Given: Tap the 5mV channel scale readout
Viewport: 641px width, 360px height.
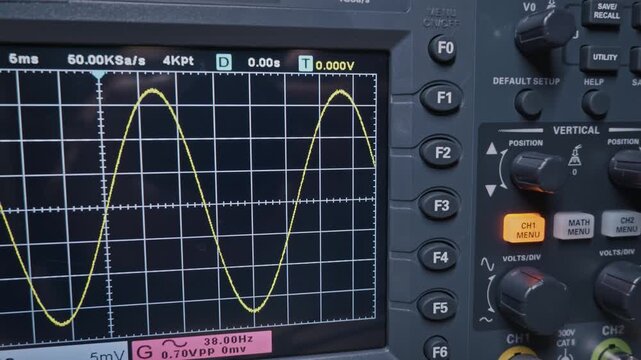Looking at the screenshot, I should point(106,356).
